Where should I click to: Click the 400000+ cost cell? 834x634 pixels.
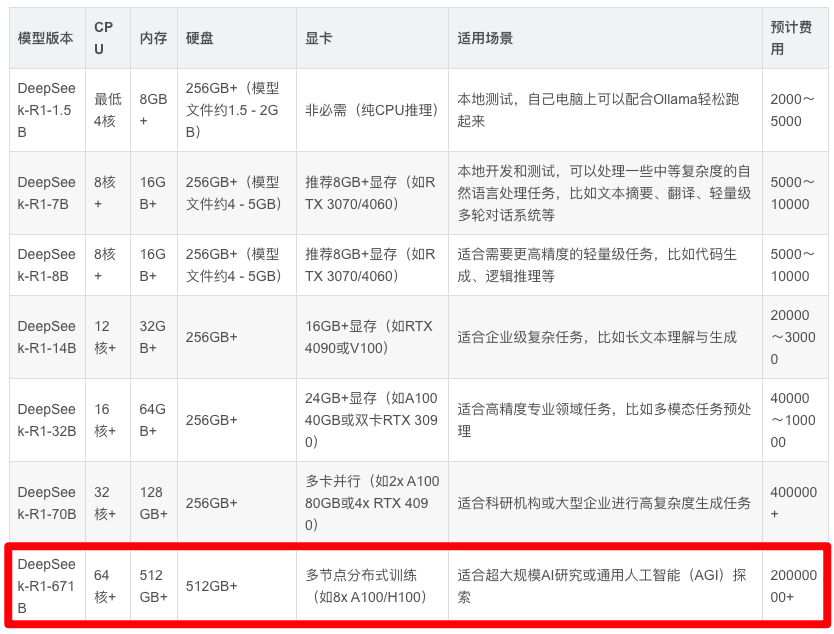tap(795, 503)
